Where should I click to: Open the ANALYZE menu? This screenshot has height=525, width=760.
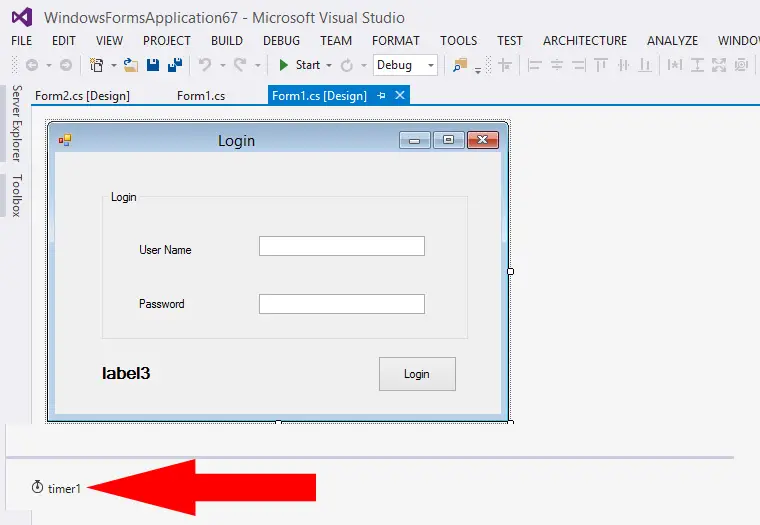pyautogui.click(x=673, y=41)
